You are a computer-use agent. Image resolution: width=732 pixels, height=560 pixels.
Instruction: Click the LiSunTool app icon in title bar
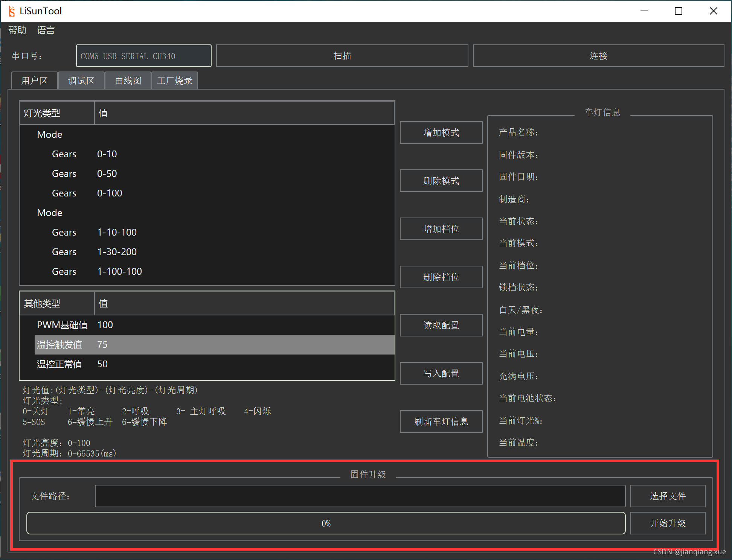tap(12, 11)
